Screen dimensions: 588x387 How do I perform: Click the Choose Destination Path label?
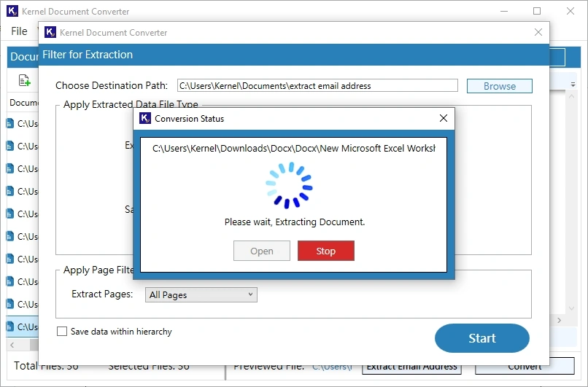tap(112, 86)
